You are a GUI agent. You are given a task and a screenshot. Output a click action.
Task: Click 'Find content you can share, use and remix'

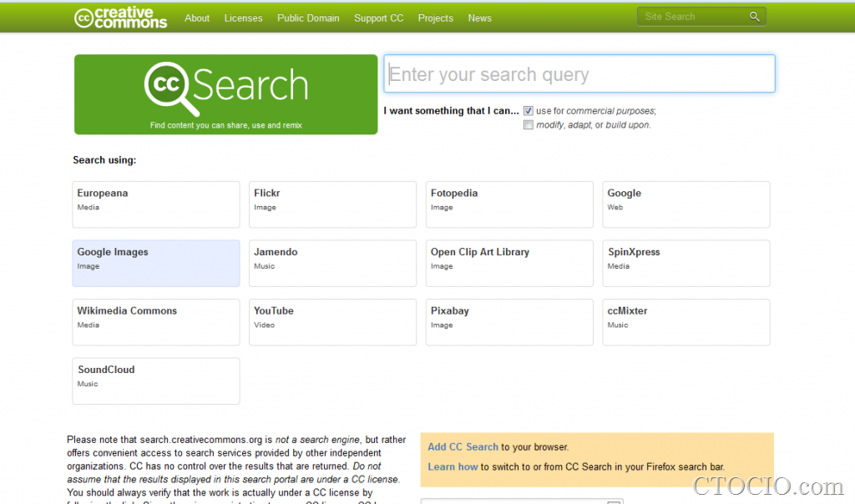225,125
